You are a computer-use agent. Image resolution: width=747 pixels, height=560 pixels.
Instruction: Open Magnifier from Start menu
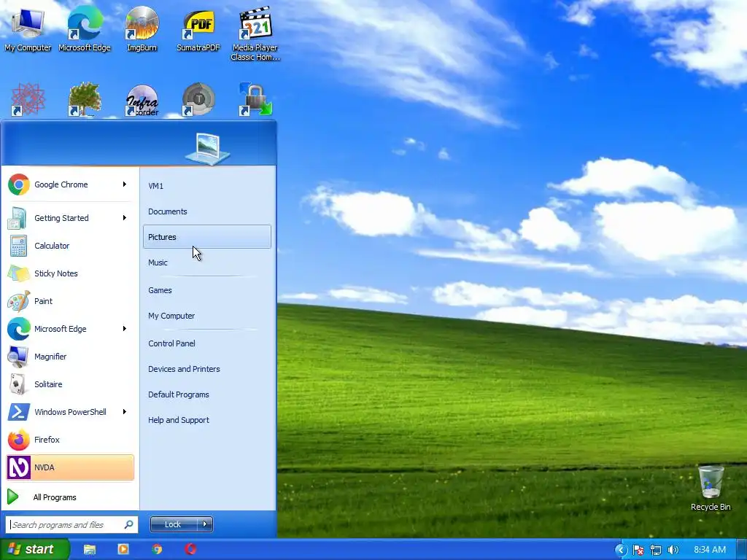(x=70, y=357)
